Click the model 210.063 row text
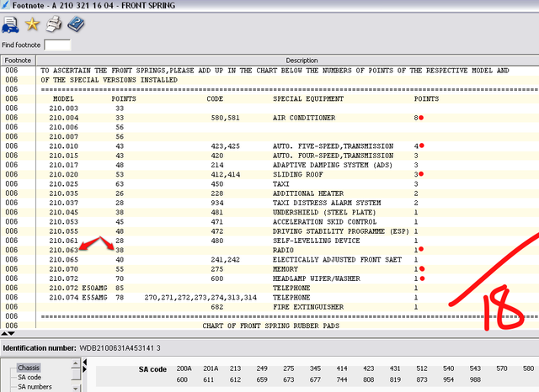 64,250
